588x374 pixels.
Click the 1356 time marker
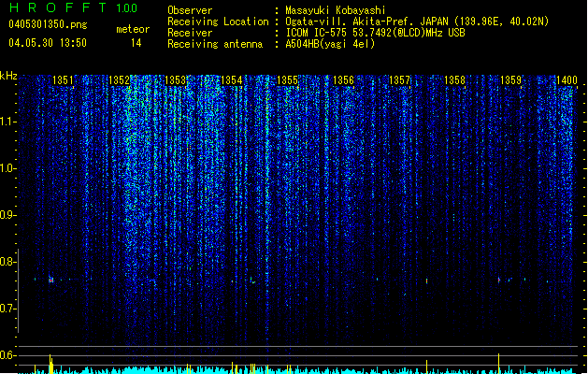pyautogui.click(x=343, y=80)
